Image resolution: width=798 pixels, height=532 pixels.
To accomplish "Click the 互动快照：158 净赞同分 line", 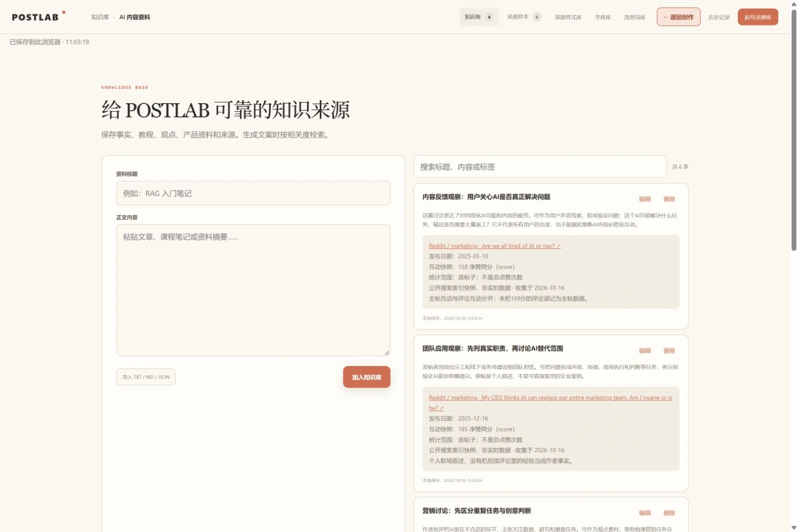I will click(471, 267).
